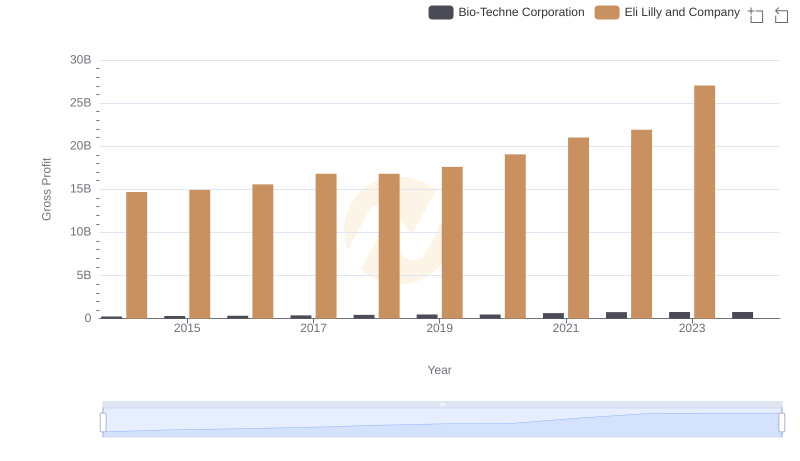This screenshot has height=461, width=800.
Task: Select Eli Lilly bar for 2019
Action: [x=452, y=243]
